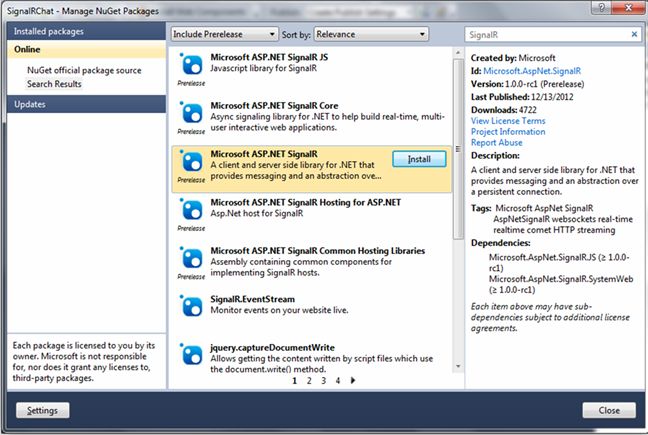Expand the Updates section
The height and width of the screenshot is (435, 648).
point(86,104)
